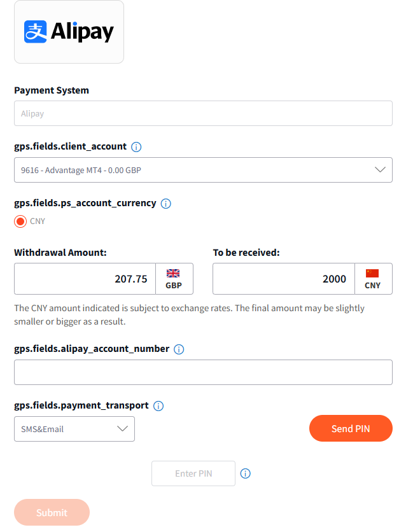Open the SMS&Email transport dropdown
Viewport: 413px width, 532px height.
click(x=74, y=429)
